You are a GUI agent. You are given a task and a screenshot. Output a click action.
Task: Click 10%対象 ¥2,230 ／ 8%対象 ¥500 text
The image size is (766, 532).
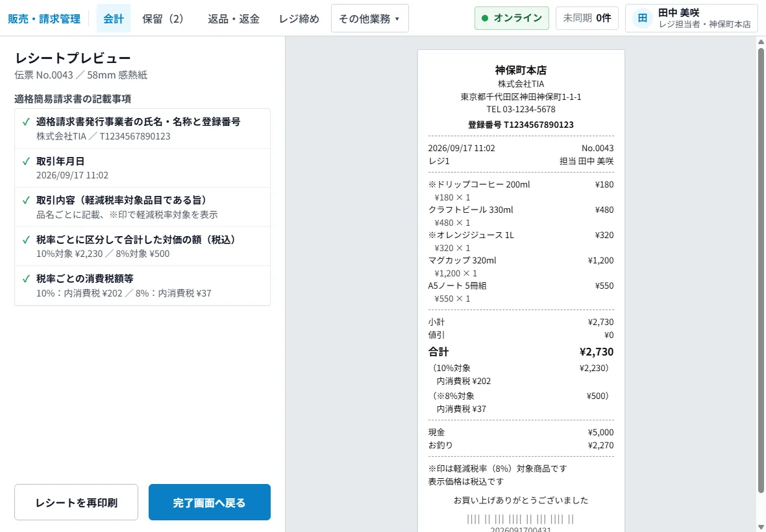tap(103, 254)
